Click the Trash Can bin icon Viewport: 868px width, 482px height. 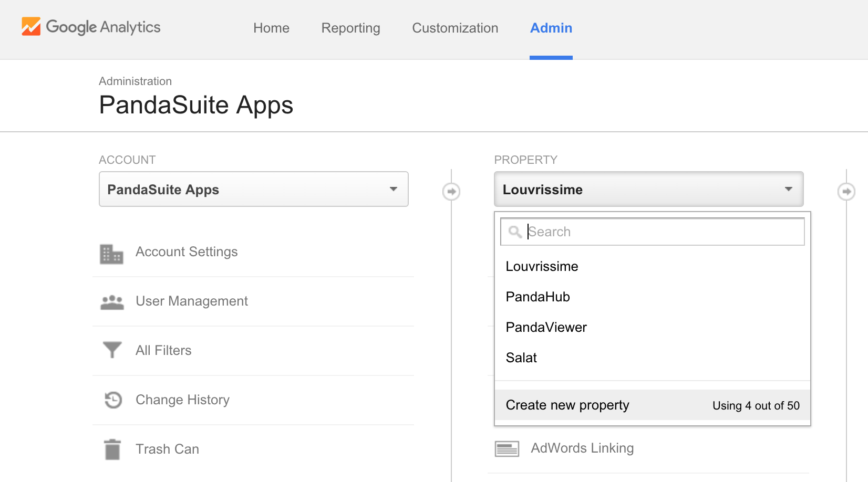click(112, 449)
